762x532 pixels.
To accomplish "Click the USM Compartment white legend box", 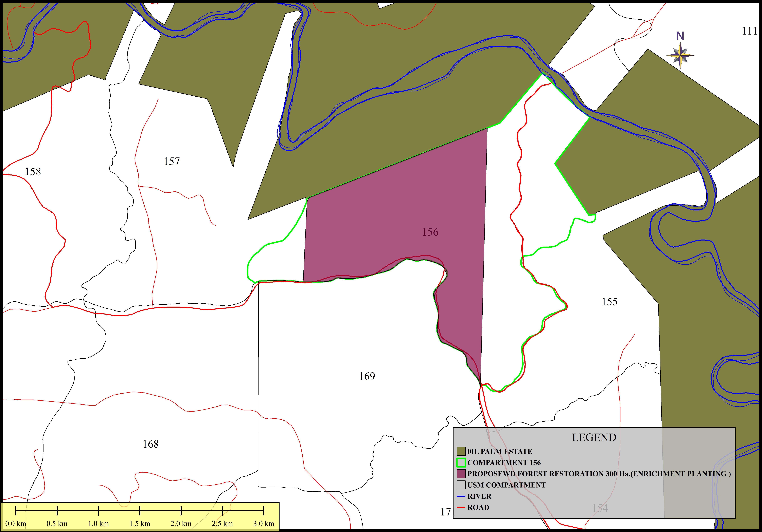I will click(x=461, y=485).
